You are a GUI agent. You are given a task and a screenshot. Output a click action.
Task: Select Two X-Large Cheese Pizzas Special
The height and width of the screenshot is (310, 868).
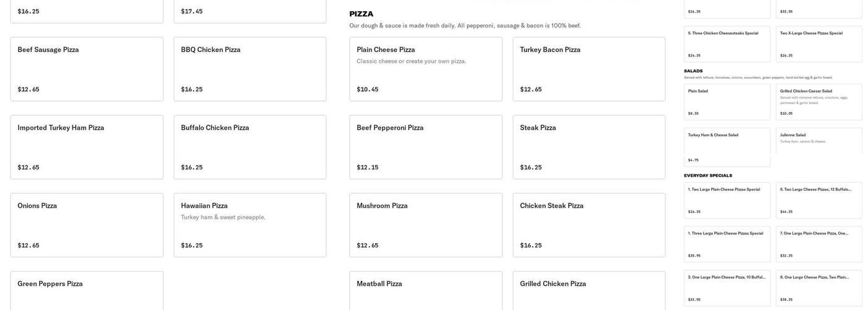point(818,43)
